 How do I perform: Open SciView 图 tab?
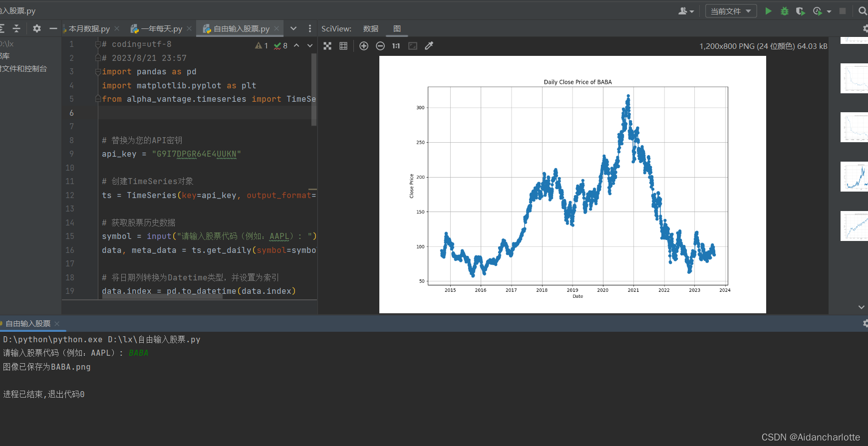click(x=397, y=29)
